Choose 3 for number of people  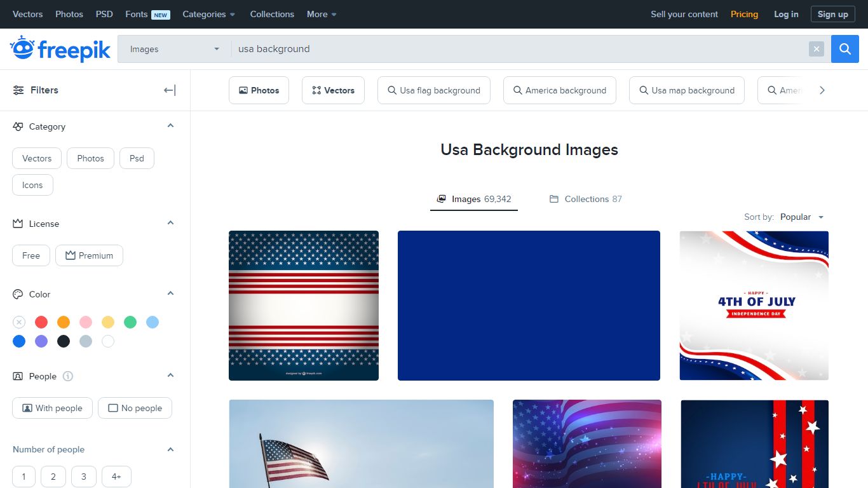84,477
